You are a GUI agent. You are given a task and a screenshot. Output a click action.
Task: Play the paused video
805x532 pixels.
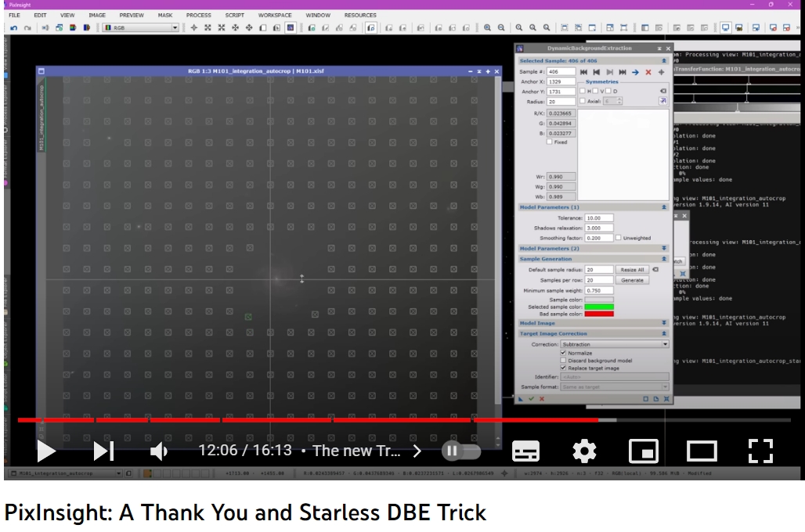tap(46, 451)
